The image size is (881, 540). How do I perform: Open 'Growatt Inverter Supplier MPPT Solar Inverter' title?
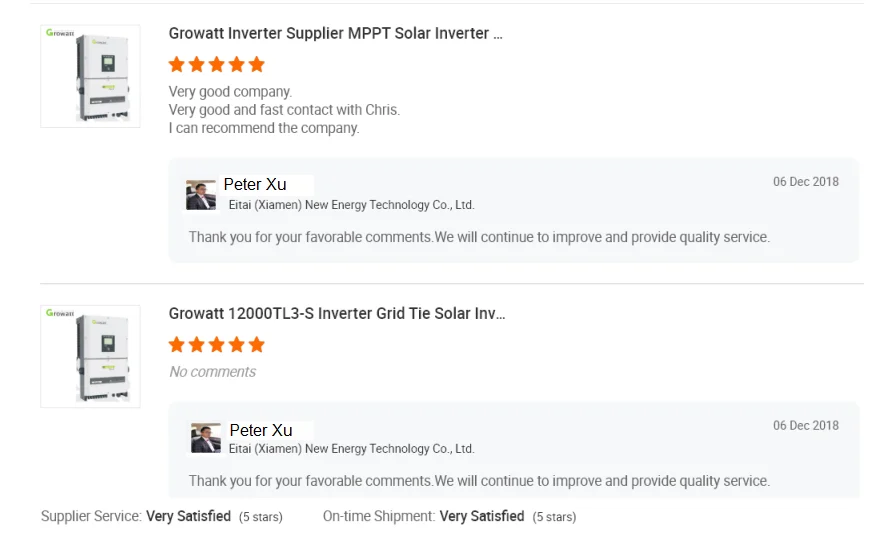click(335, 33)
